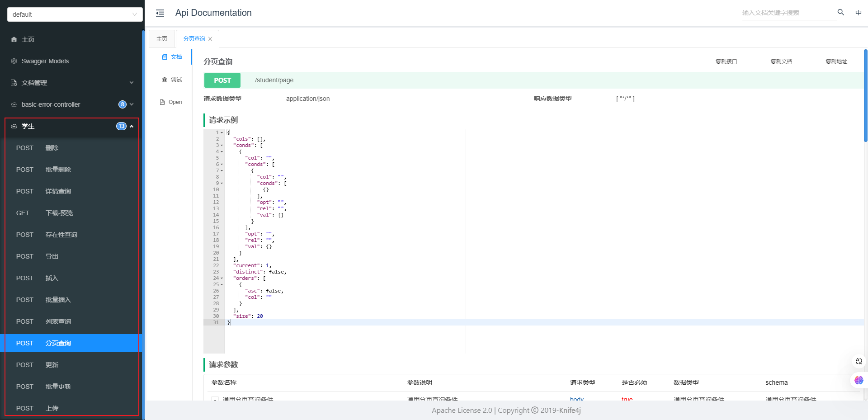Open the POST 插入 API entry

[x=71, y=278]
